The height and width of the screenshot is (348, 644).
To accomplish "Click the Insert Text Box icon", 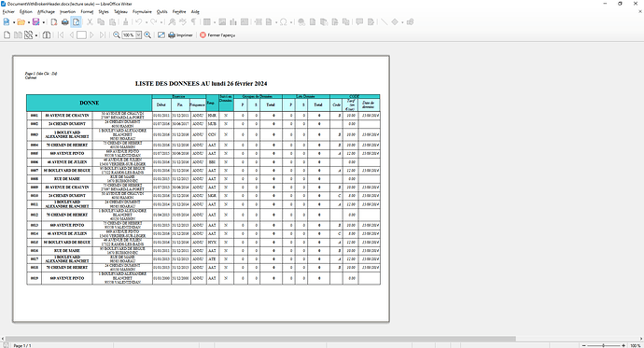I will tap(245, 22).
